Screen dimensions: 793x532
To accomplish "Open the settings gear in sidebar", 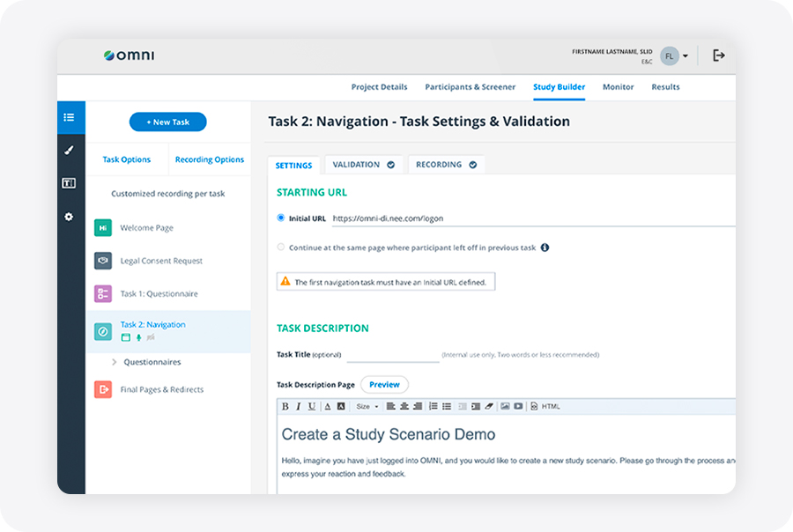I will click(x=69, y=217).
